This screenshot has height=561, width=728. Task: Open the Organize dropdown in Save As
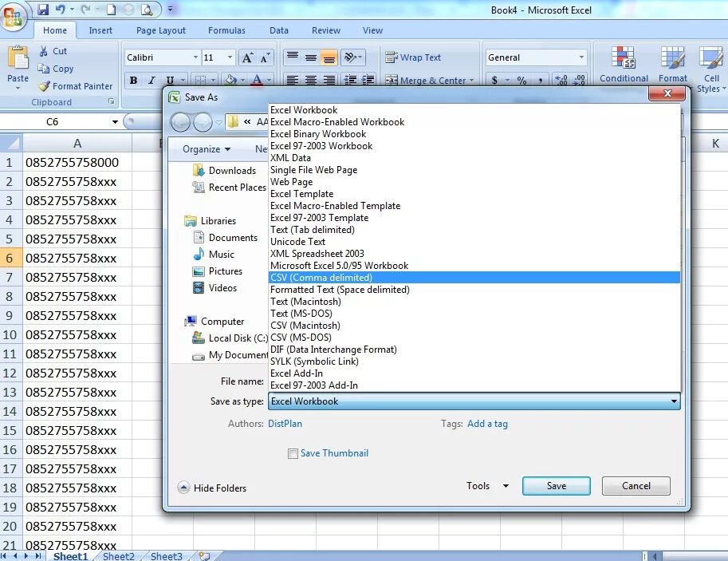(207, 149)
